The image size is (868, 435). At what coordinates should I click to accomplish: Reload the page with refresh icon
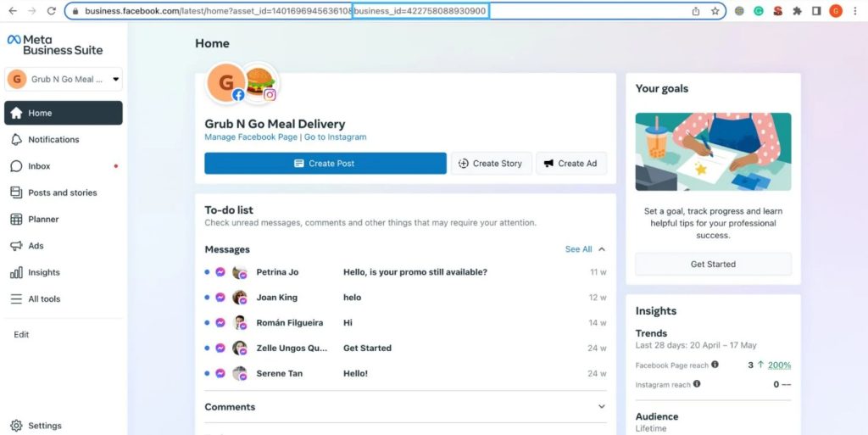coord(52,11)
